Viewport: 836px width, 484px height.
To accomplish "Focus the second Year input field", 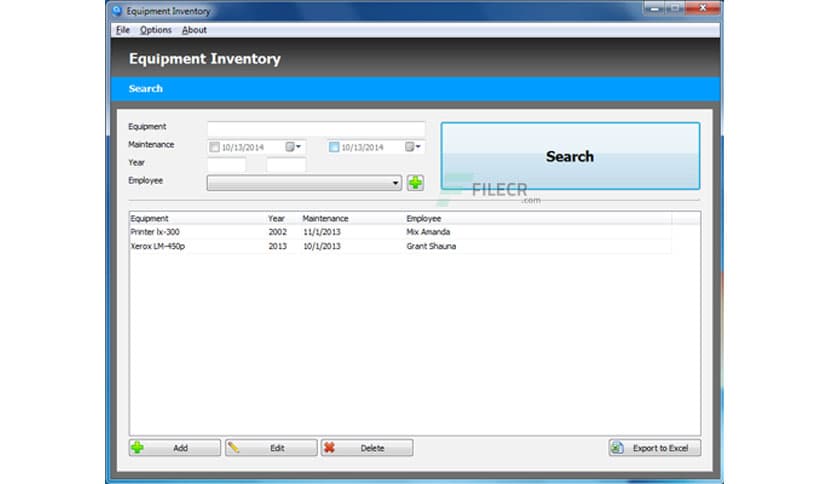I will click(x=286, y=165).
